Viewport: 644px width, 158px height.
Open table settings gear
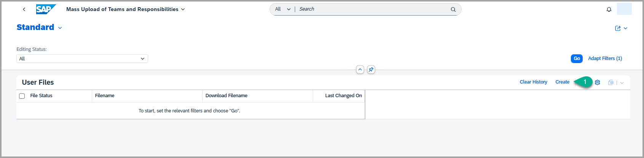[598, 82]
